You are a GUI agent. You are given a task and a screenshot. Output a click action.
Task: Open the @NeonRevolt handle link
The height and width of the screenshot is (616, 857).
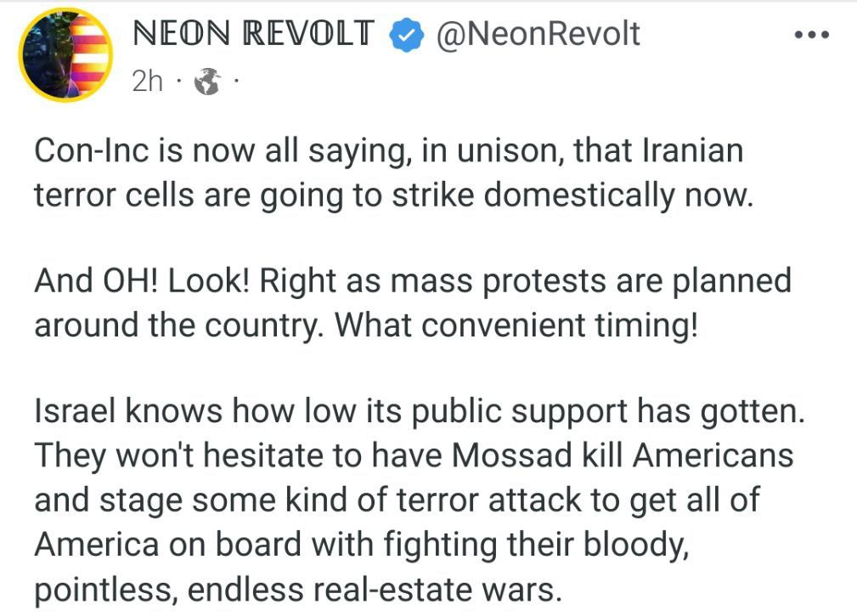[538, 34]
